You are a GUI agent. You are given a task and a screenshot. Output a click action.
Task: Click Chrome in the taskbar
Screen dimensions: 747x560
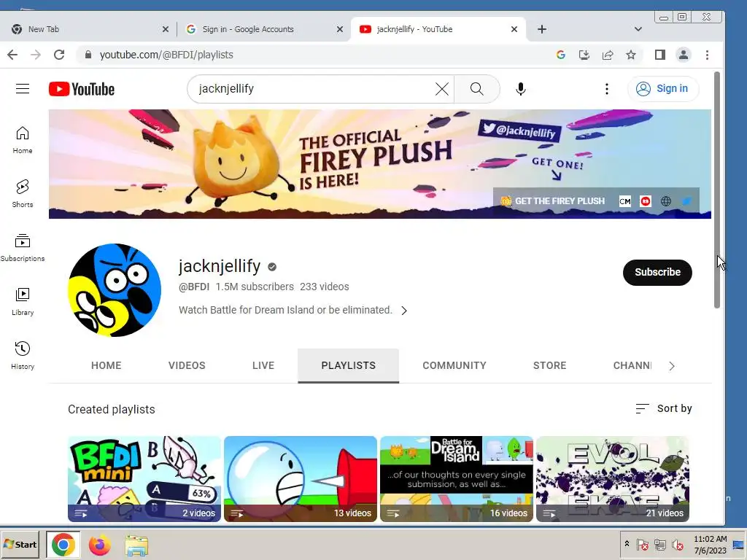[x=63, y=545]
